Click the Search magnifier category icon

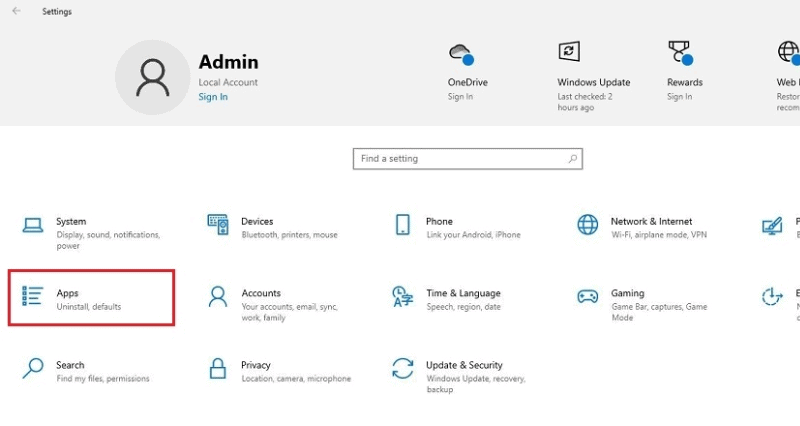pos(33,369)
